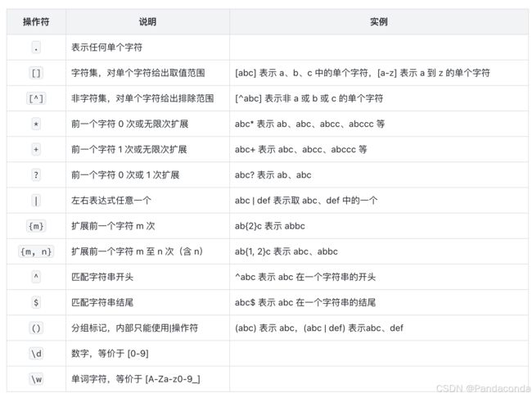Click example '[^abc] 表示非 a 或 b 或 c'

pos(285,98)
